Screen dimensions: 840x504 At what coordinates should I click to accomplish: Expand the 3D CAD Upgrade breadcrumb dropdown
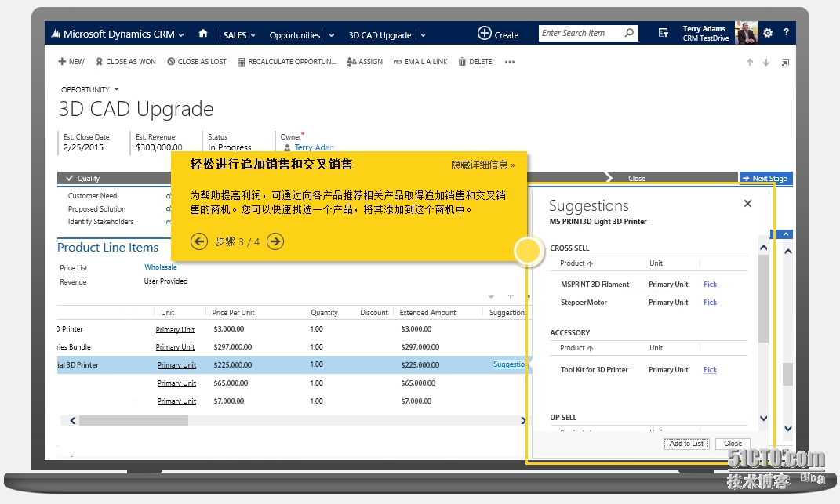point(423,35)
